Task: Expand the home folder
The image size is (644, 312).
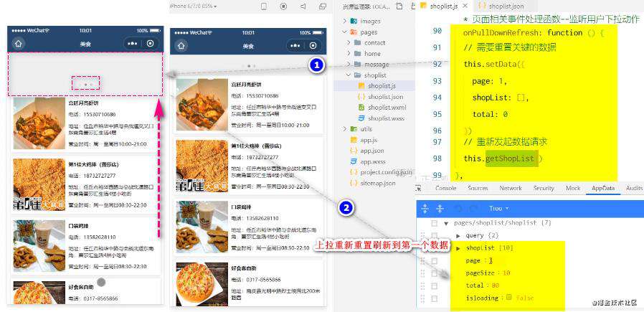Action: click(349, 53)
